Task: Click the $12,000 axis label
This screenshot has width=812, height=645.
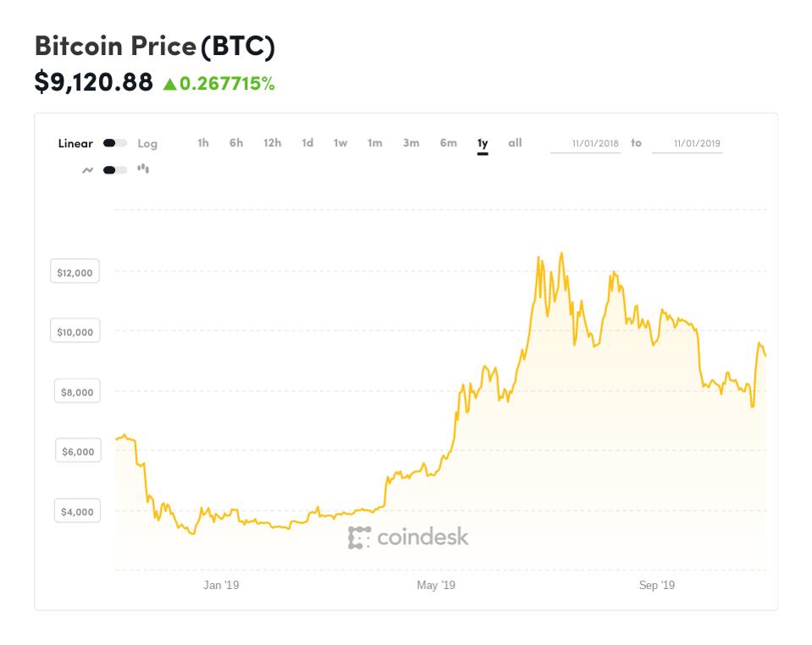Action: click(75, 272)
